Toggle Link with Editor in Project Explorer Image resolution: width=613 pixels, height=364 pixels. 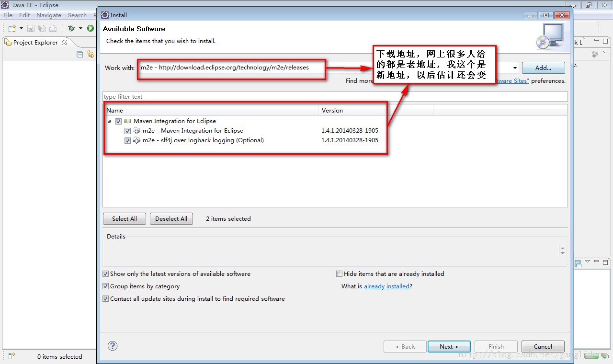click(90, 55)
